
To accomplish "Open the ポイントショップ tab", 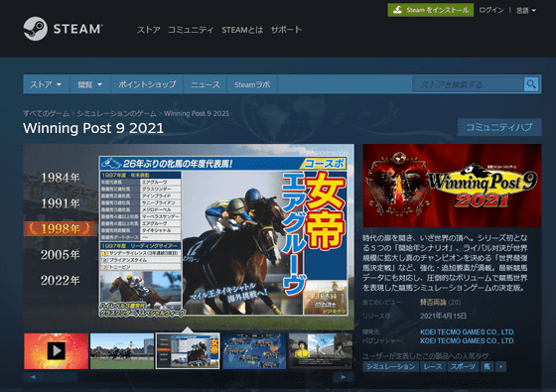I will click(x=147, y=84).
